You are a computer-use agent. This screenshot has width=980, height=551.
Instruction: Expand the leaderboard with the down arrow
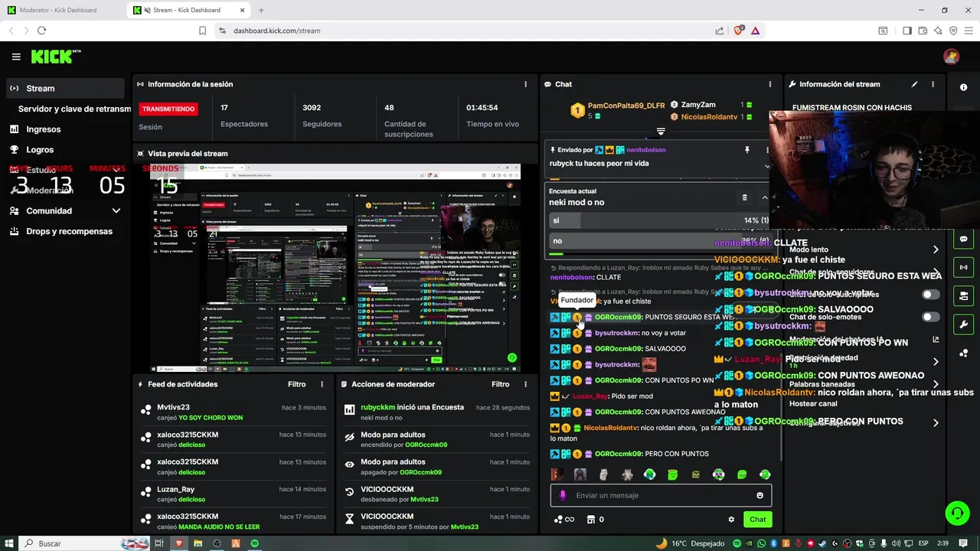(x=661, y=132)
